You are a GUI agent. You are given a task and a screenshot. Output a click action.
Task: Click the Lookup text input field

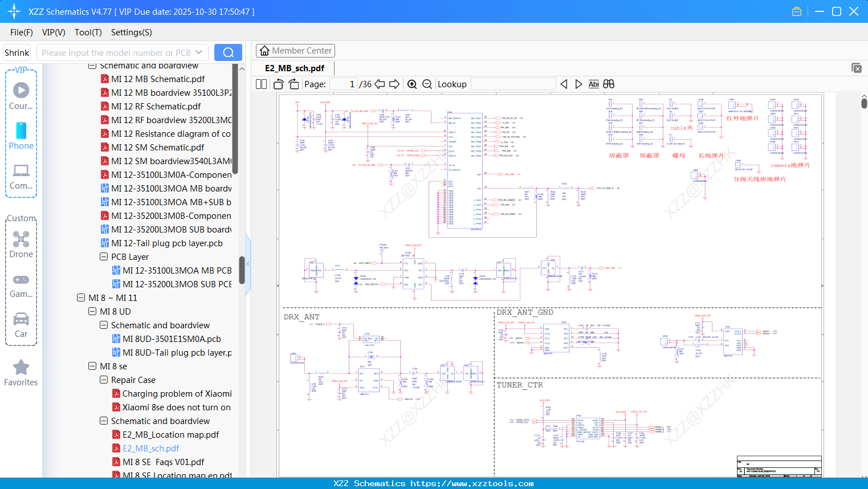(x=513, y=84)
